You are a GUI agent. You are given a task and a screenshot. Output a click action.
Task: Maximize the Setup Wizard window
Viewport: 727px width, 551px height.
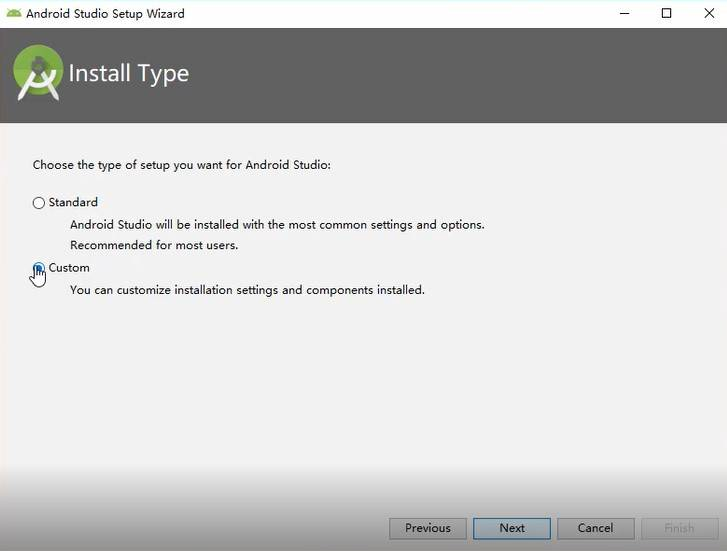666,13
